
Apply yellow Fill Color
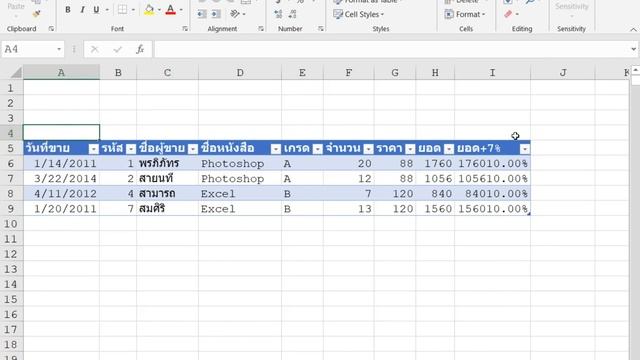(x=149, y=10)
